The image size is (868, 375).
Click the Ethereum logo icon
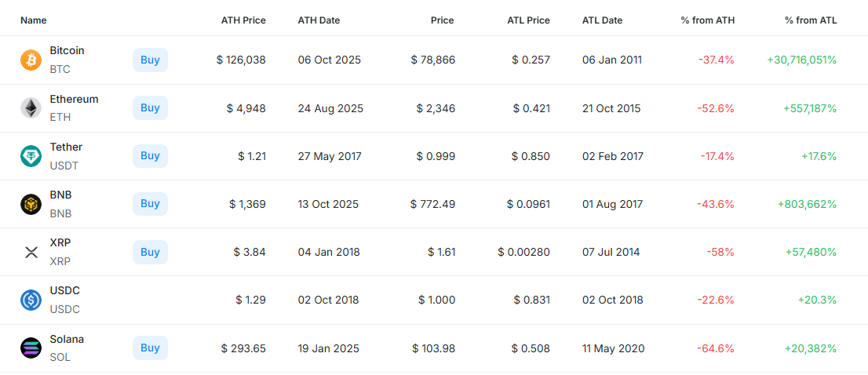31,108
